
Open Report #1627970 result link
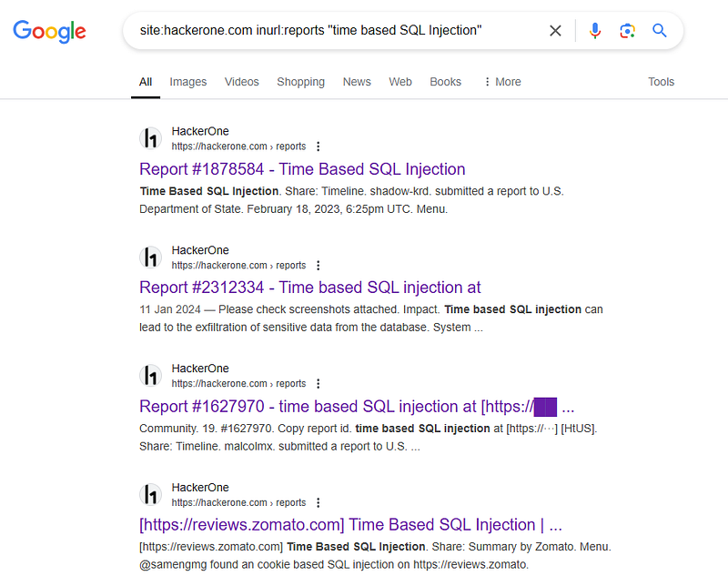tap(357, 407)
